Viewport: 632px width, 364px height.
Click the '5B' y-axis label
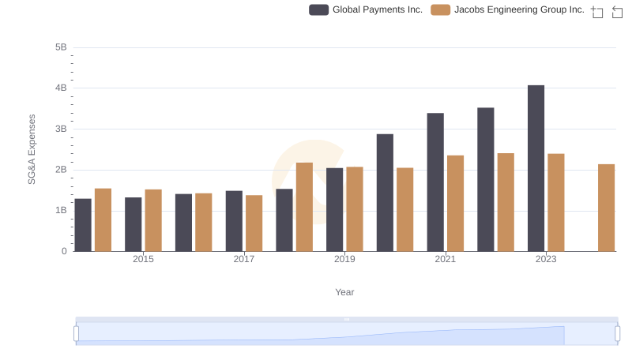point(61,47)
